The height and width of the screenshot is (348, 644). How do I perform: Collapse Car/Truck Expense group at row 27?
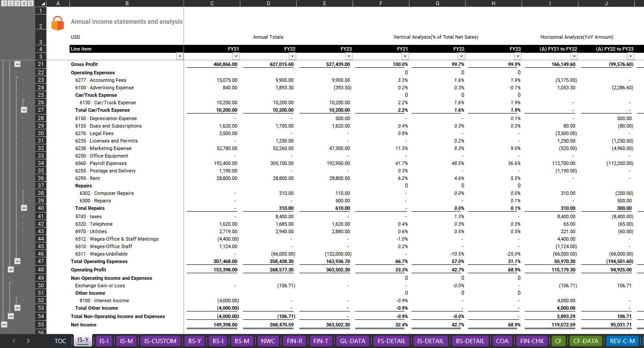(24, 110)
